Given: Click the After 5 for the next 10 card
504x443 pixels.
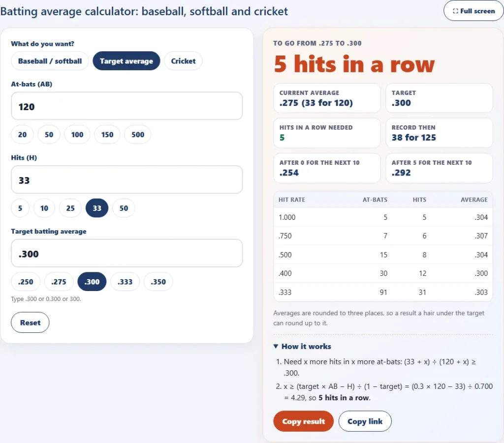Looking at the screenshot, I should click(x=439, y=168).
